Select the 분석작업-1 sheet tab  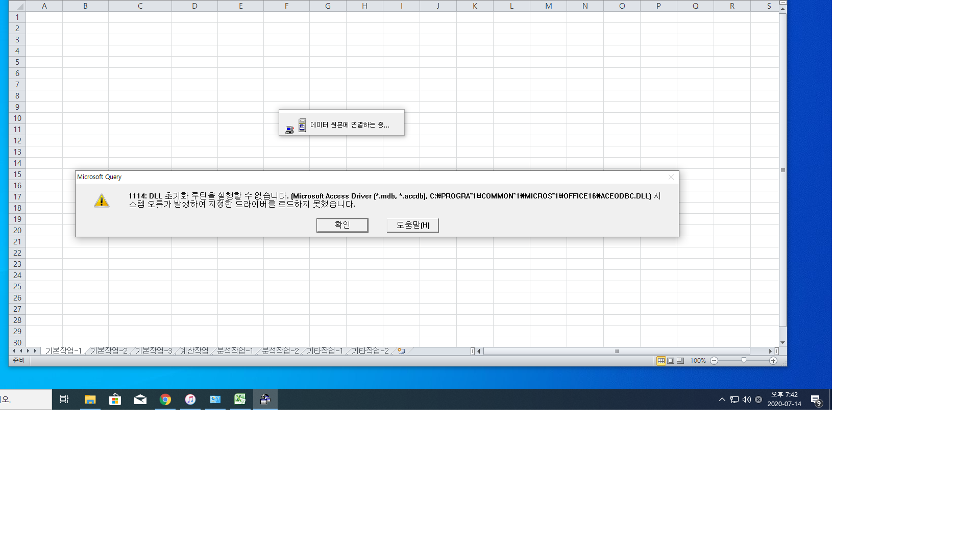(x=235, y=351)
